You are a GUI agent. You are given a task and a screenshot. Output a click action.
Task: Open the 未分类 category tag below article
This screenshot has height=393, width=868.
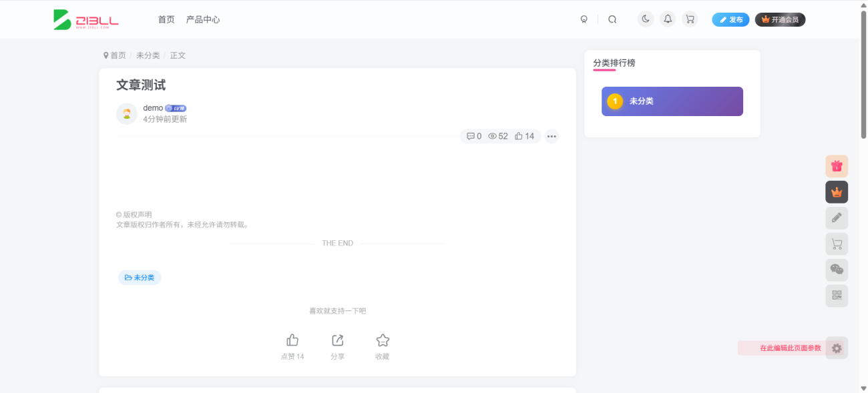(x=140, y=278)
